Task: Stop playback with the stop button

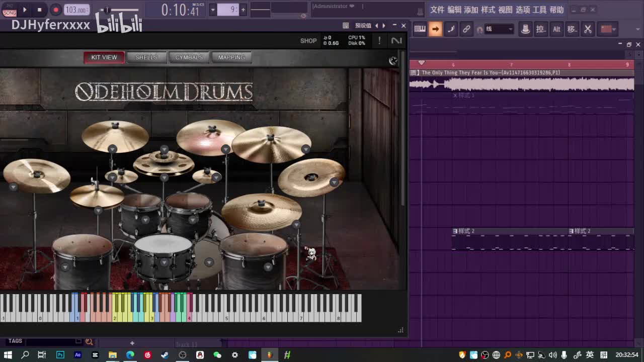Action: tap(40, 10)
